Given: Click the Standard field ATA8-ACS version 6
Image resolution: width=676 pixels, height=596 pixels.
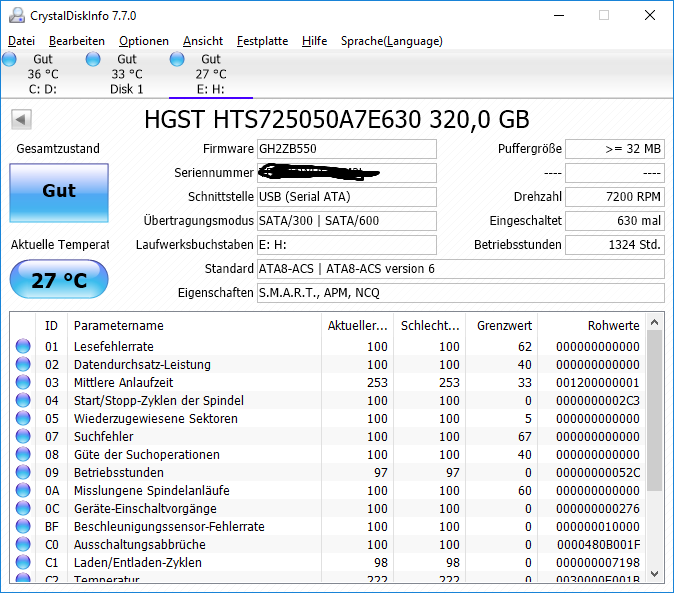Looking at the screenshot, I should pos(461,270).
